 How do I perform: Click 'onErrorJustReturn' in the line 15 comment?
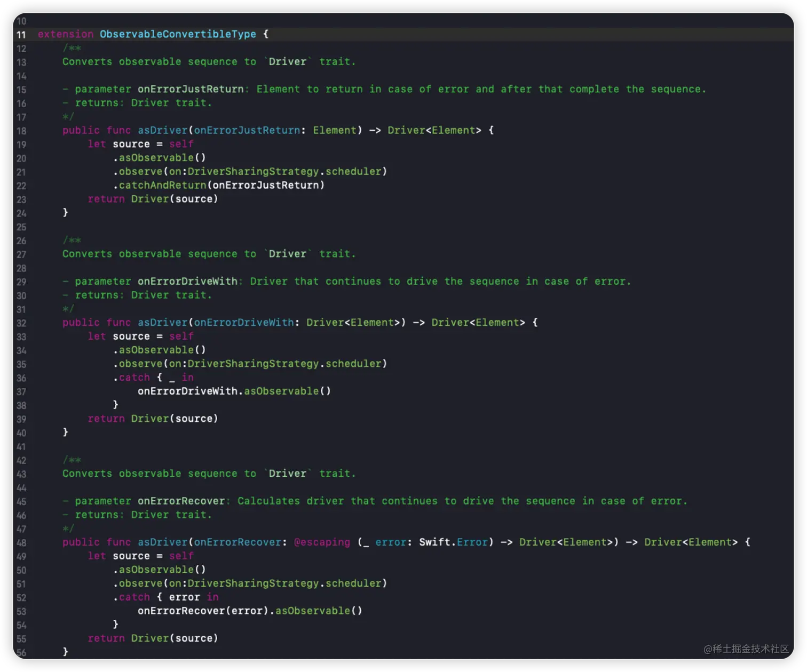click(191, 89)
